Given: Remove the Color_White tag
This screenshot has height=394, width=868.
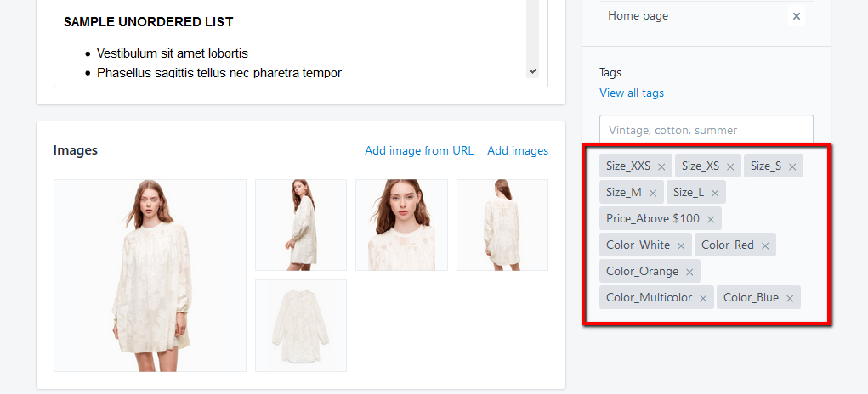Looking at the screenshot, I should click(x=680, y=245).
